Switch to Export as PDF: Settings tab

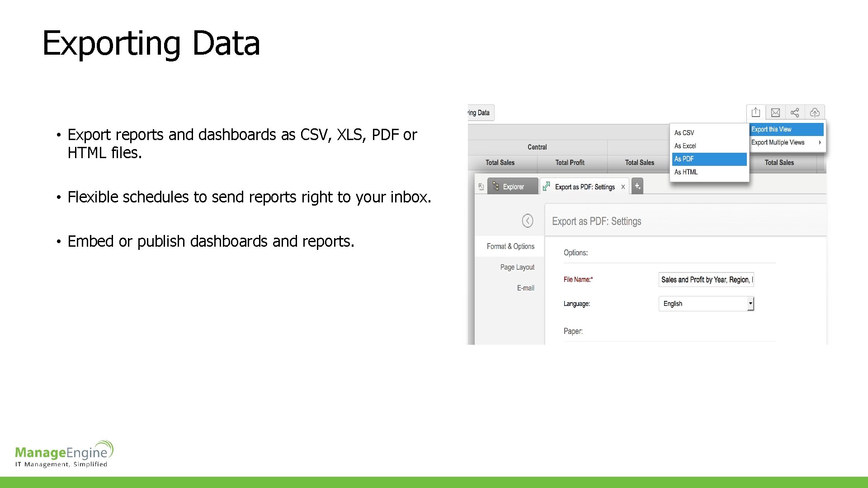point(584,187)
